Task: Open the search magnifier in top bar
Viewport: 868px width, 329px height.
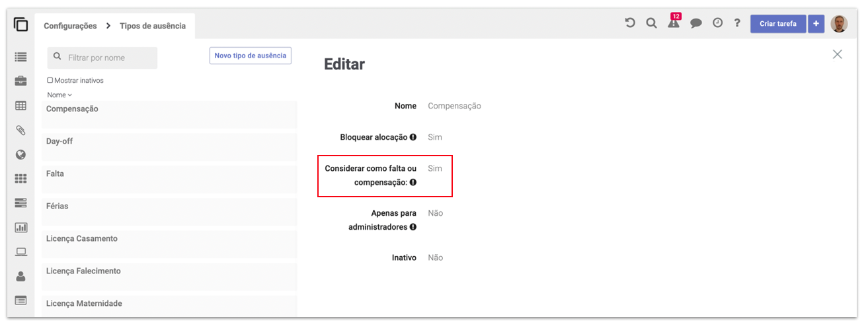Action: pos(651,23)
